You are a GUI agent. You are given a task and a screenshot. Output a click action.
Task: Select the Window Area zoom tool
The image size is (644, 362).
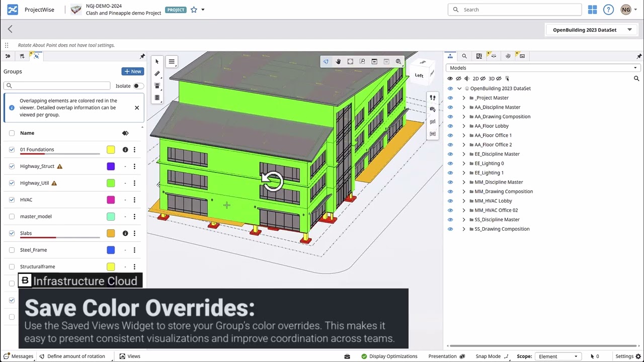pyautogui.click(x=362, y=61)
